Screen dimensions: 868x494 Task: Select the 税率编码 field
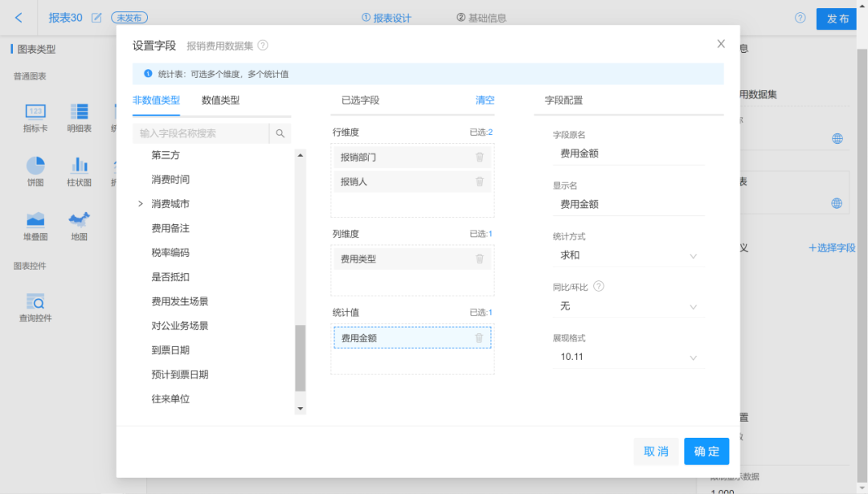tap(170, 252)
